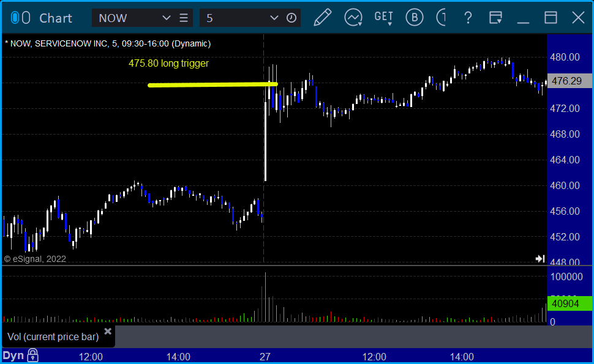The width and height of the screenshot is (594, 364).
Task: Click the 464.00 price axis label
Action: click(565, 160)
